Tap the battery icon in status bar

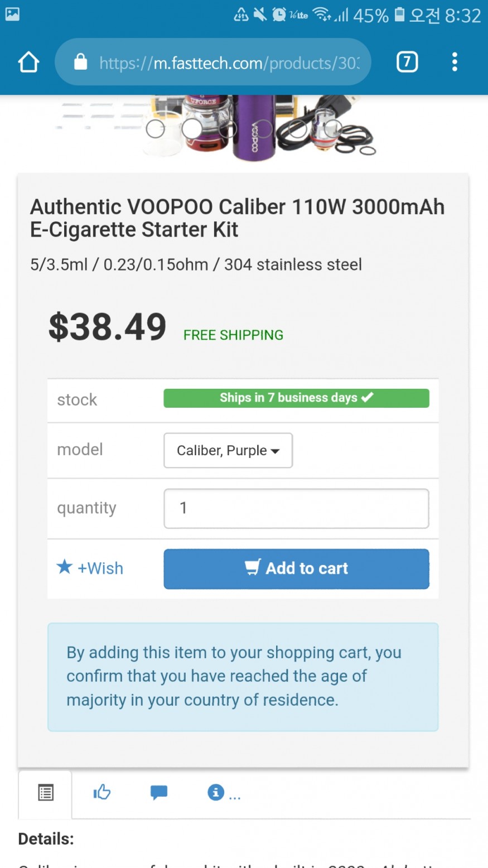pyautogui.click(x=399, y=15)
